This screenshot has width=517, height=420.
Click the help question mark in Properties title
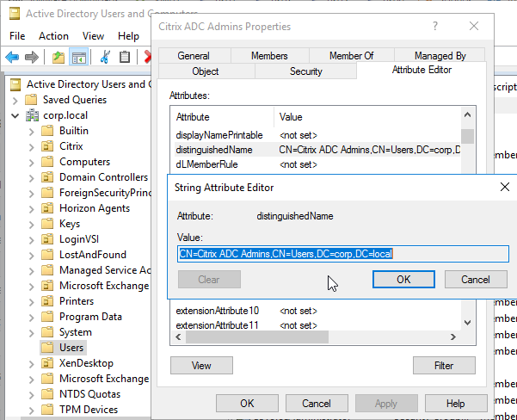pyautogui.click(x=435, y=26)
